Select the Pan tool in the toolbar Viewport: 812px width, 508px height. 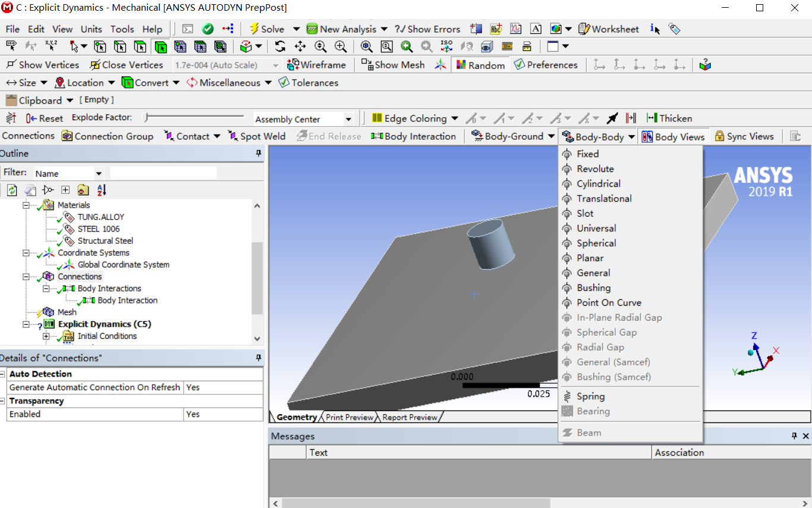[x=300, y=46]
